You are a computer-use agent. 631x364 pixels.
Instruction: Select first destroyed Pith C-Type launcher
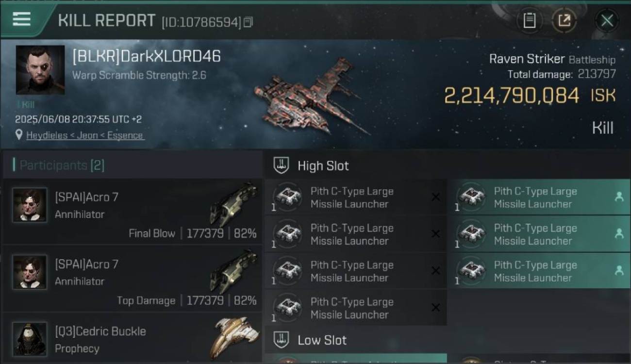(356, 197)
